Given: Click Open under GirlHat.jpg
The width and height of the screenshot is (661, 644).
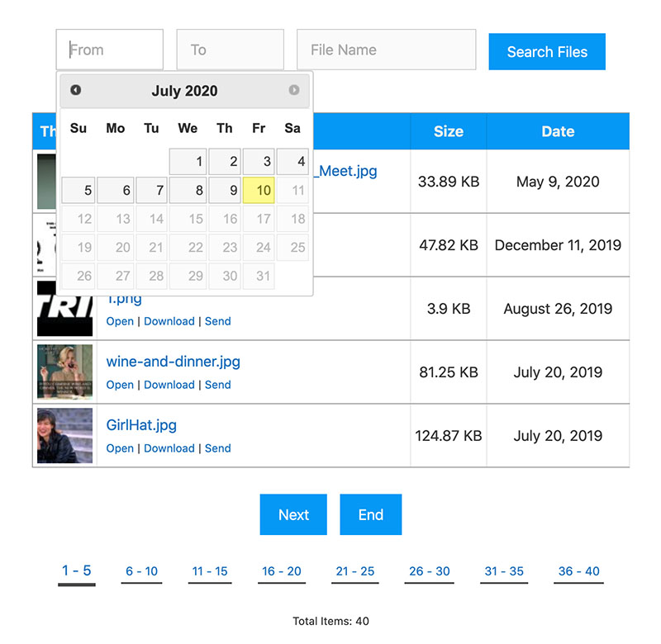Looking at the screenshot, I should 120,448.
